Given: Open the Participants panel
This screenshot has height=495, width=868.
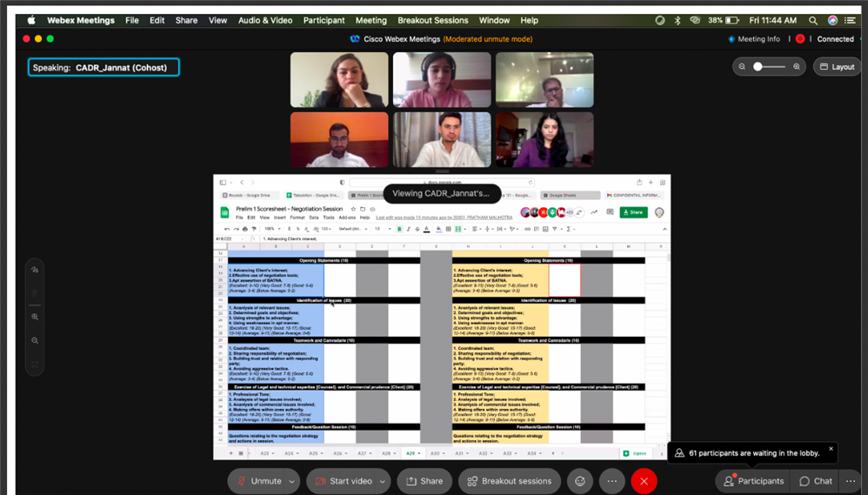Looking at the screenshot, I should [x=753, y=481].
